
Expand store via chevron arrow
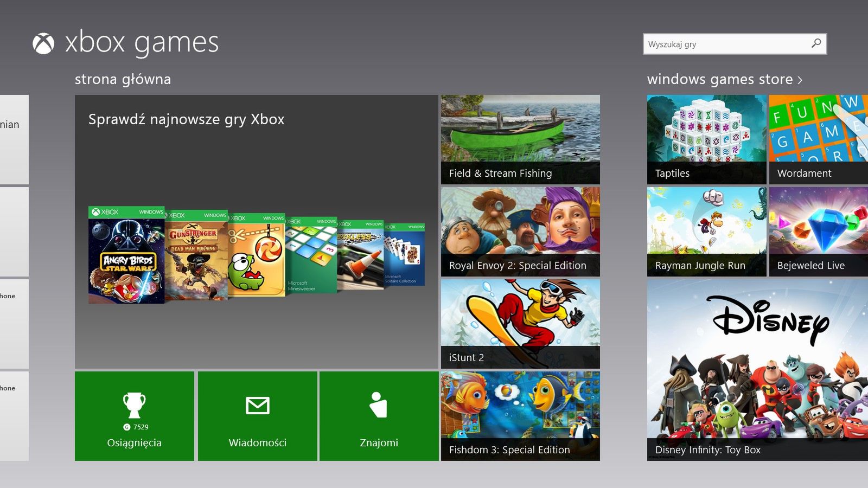800,80
